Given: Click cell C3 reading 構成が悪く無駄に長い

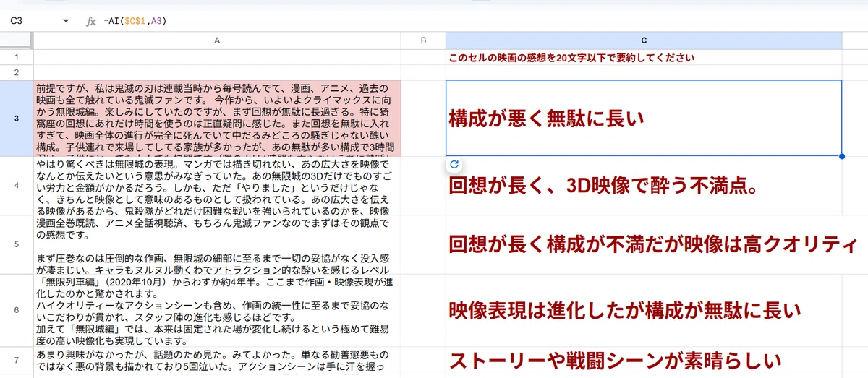Looking at the screenshot, I should pyautogui.click(x=644, y=118).
